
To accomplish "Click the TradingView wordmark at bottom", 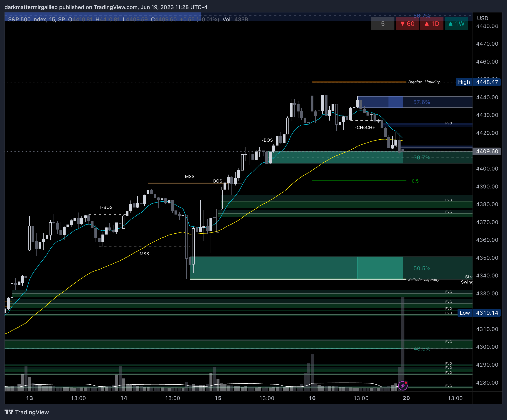I will [x=32, y=412].
